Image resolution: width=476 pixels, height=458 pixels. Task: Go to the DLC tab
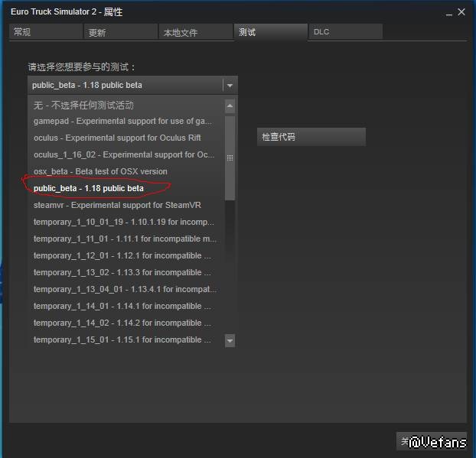pos(346,32)
